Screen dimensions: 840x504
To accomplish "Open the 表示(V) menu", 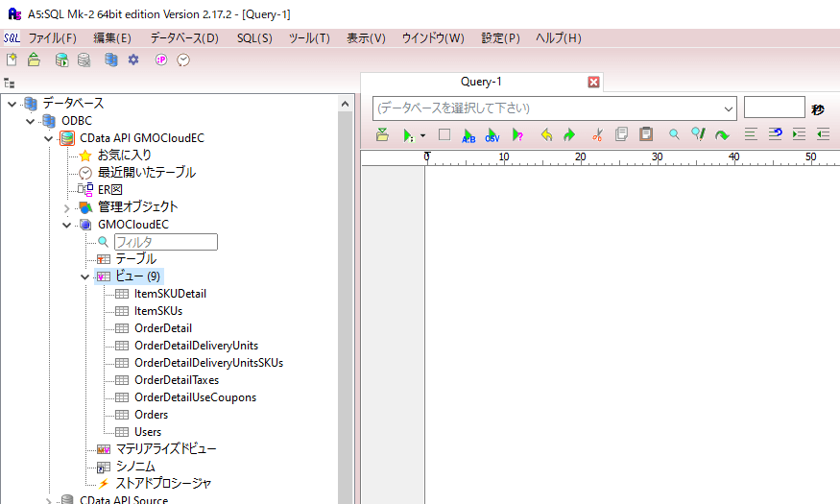I will 366,38.
